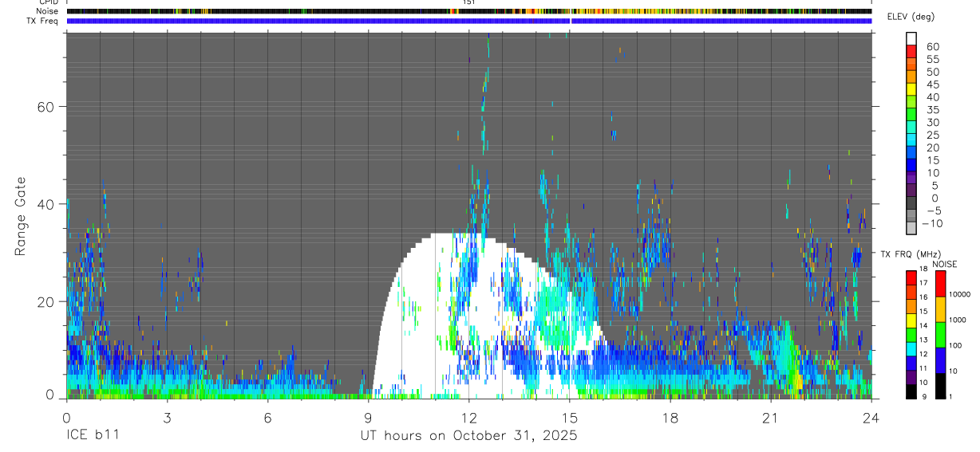Image resolution: width=980 pixels, height=452 pixels.
Task: Click the 'Noise' strip label at top left
Action: (47, 11)
